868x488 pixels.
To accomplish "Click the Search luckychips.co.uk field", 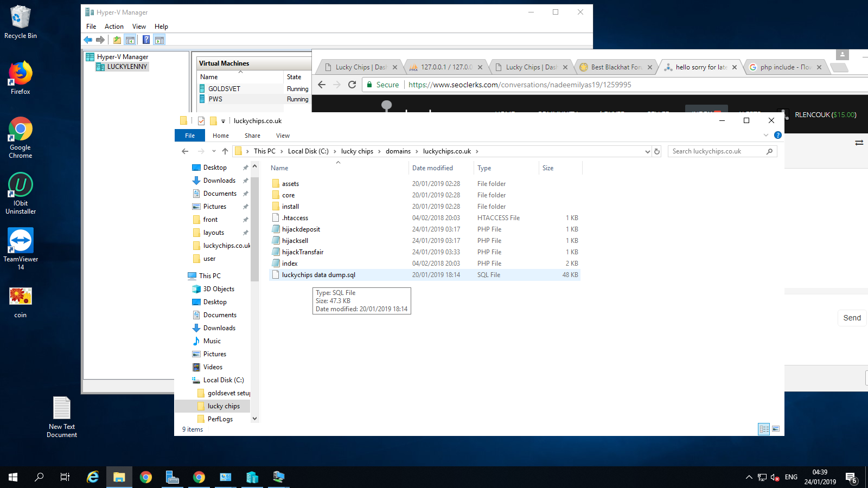I will pyautogui.click(x=717, y=152).
